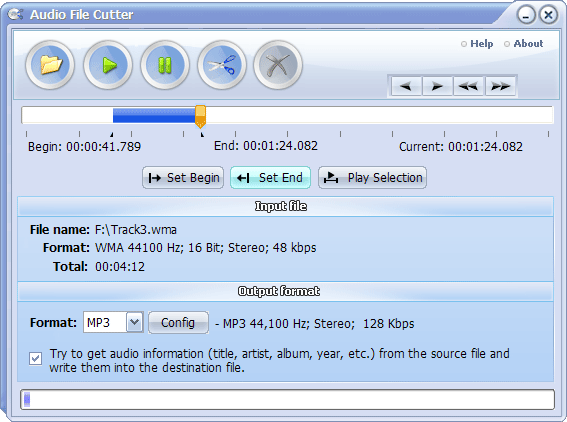Click the Output format section header
The image size is (567, 422).
tap(286, 291)
